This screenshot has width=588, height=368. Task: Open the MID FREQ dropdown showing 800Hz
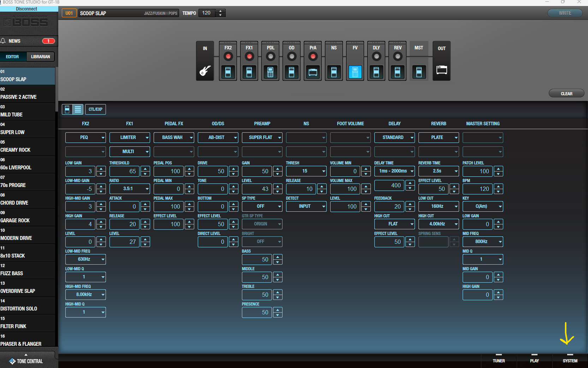483,242
